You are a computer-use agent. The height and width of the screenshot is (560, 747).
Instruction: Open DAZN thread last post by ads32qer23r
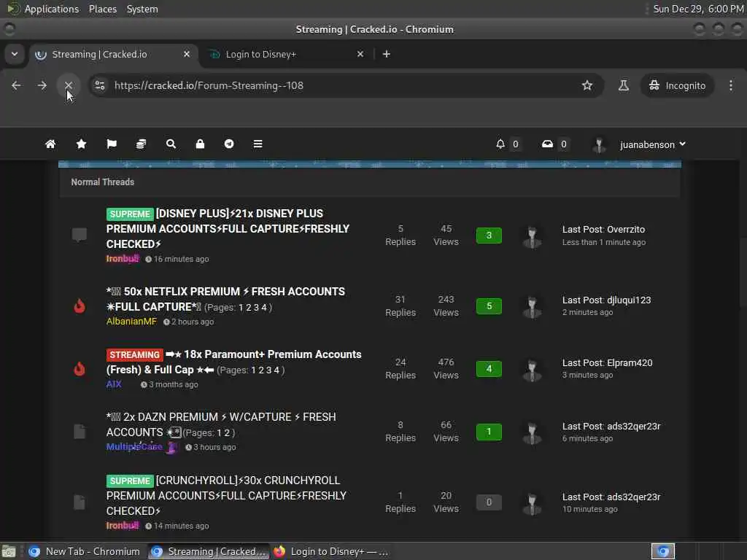click(x=611, y=426)
